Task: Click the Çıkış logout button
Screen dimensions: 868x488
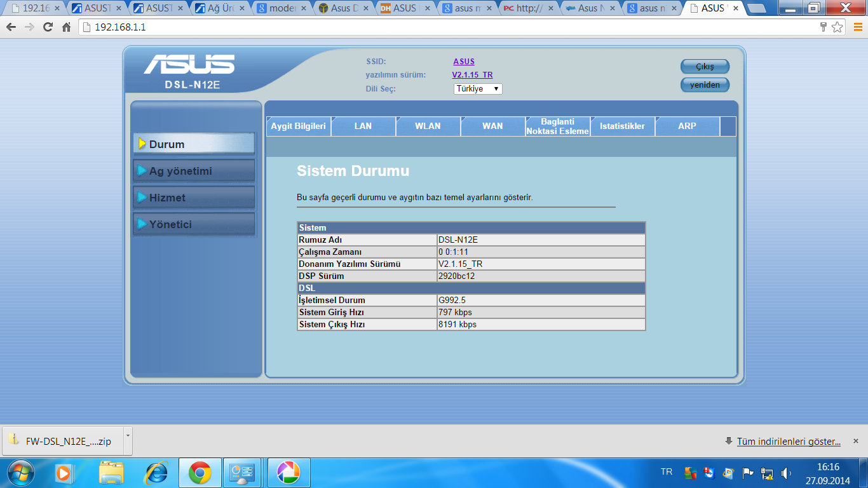Action: coord(705,67)
